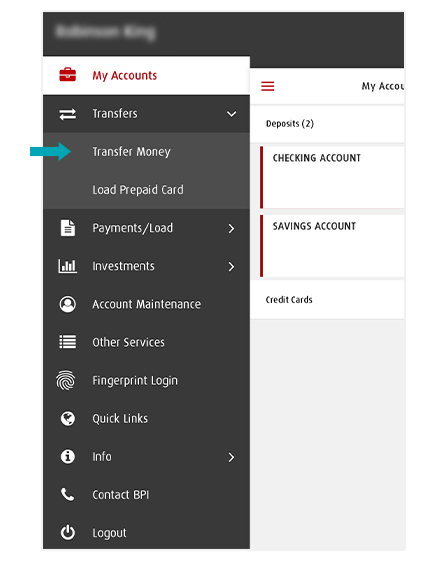
Task: Click the Contact BPI phone icon
Action: coord(67,494)
